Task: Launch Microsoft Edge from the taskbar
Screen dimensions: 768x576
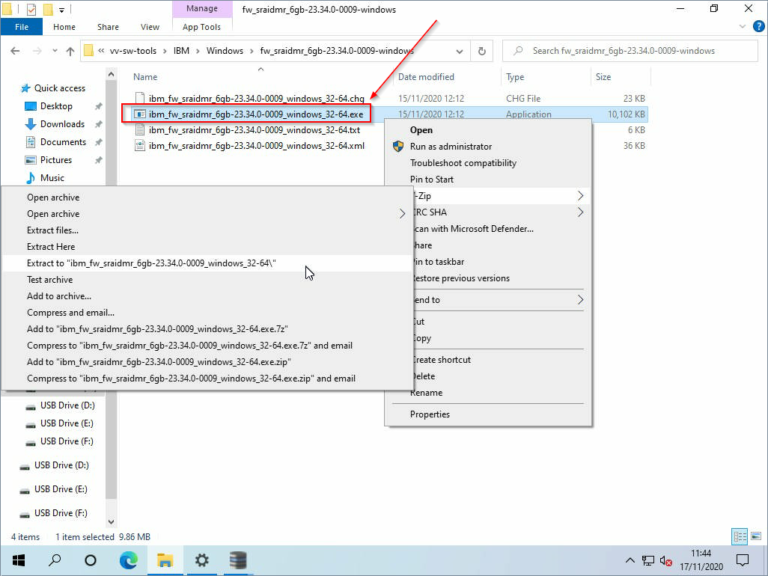Action: click(128, 559)
